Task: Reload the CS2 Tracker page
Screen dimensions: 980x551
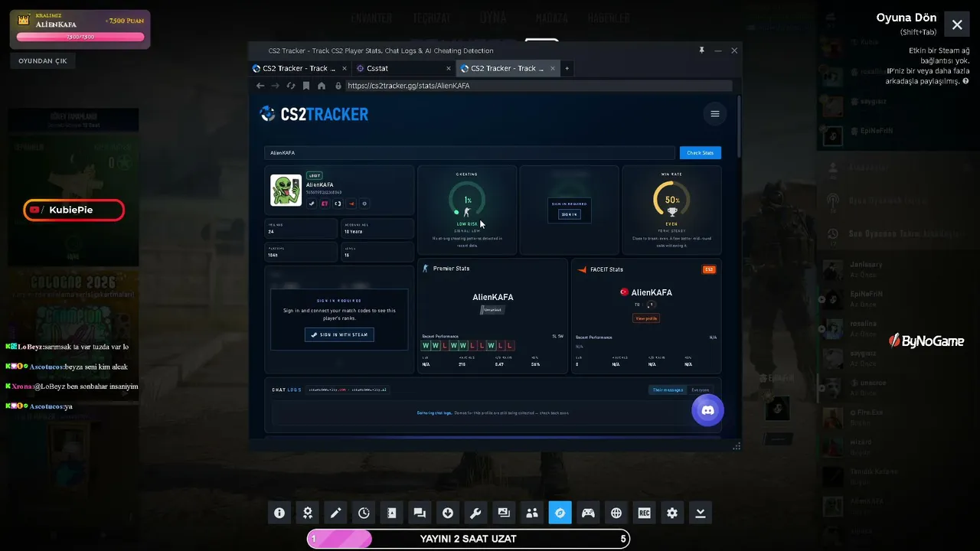Action: coord(291,86)
